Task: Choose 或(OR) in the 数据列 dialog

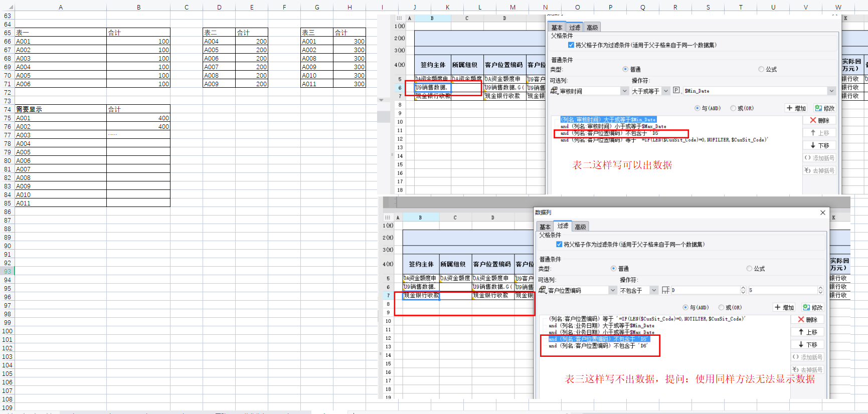Action: pyautogui.click(x=721, y=307)
